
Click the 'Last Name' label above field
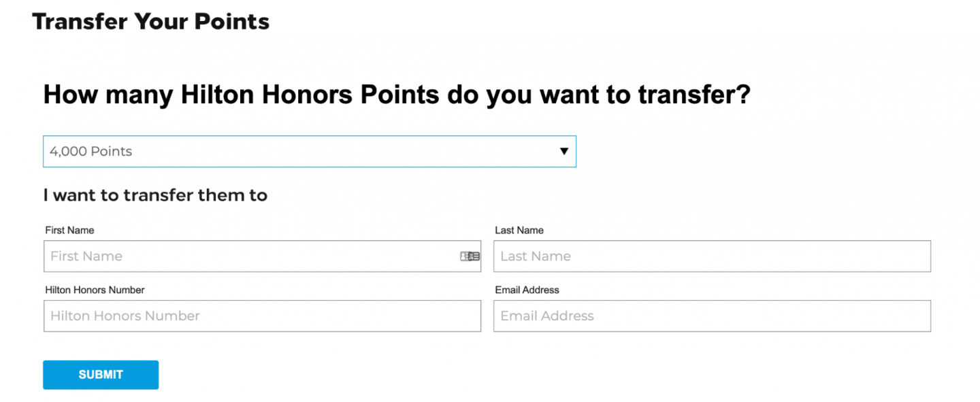click(519, 231)
